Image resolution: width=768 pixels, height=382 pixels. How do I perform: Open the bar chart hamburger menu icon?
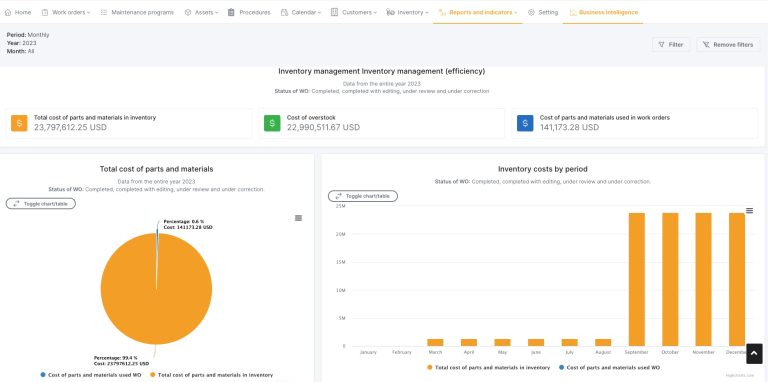click(x=749, y=211)
